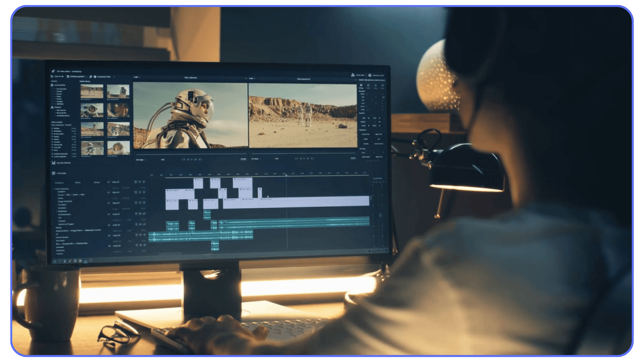Switch to the Library tab
644x362 pixels.
pos(97,182)
